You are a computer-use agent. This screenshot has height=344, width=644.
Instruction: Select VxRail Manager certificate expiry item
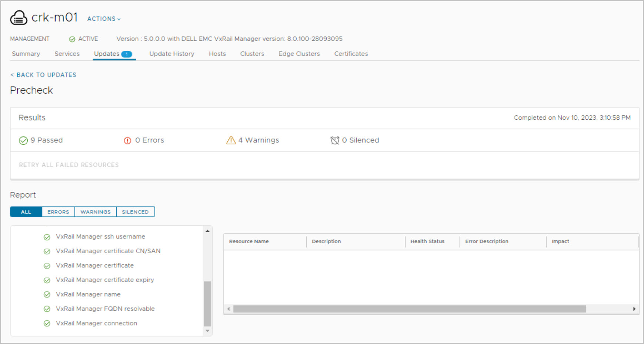[x=105, y=280]
